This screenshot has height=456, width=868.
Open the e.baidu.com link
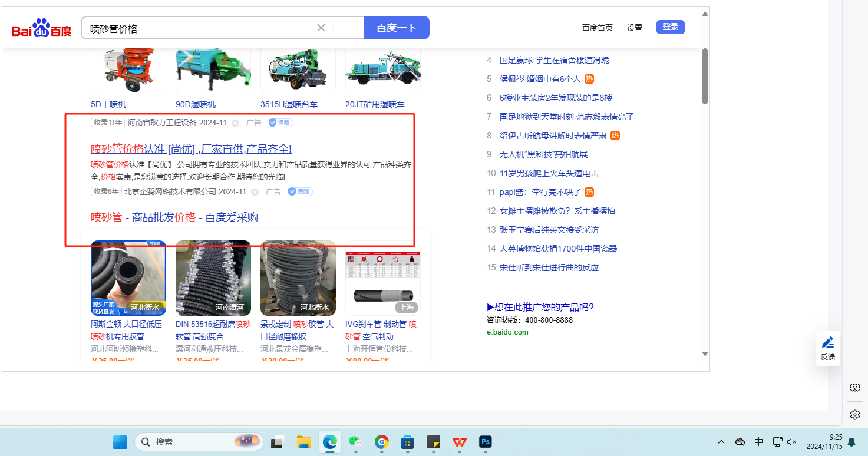click(x=507, y=332)
